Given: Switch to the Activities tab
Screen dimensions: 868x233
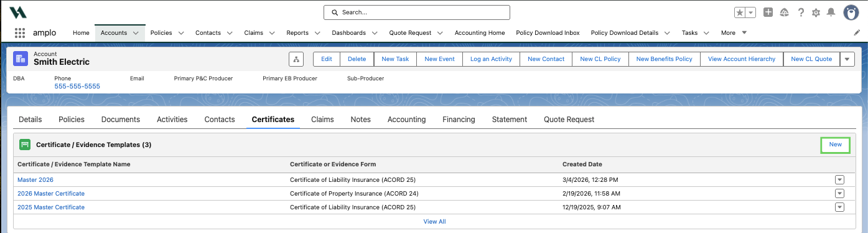Looking at the screenshot, I should coord(172,120).
